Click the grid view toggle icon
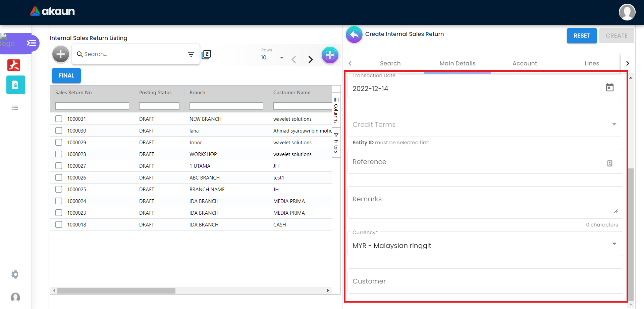The width and height of the screenshot is (644, 309). (330, 55)
